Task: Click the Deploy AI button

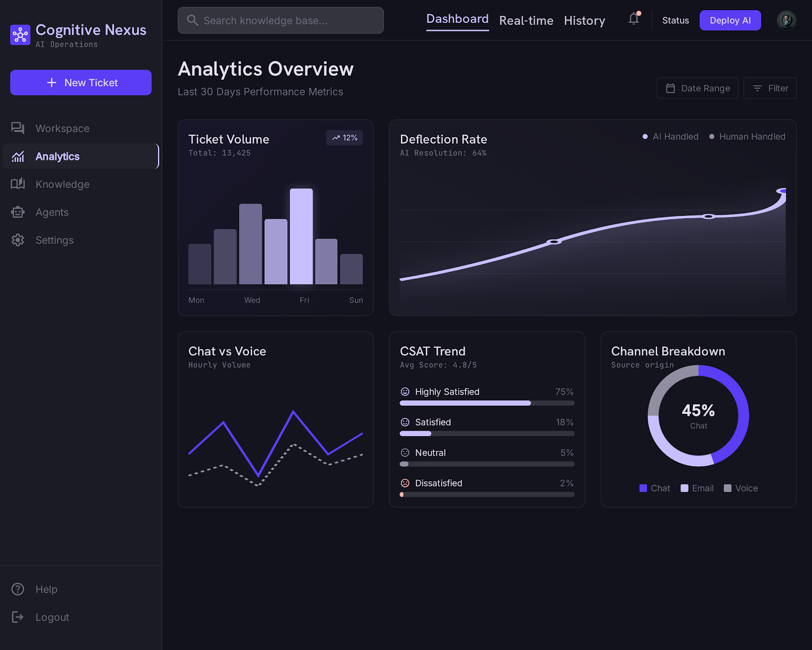Action: click(x=730, y=20)
